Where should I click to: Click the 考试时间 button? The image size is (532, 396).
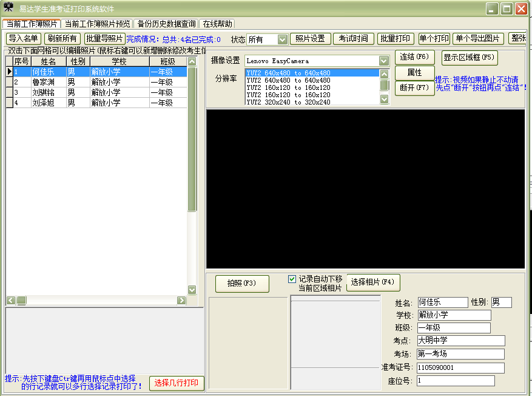pos(354,39)
